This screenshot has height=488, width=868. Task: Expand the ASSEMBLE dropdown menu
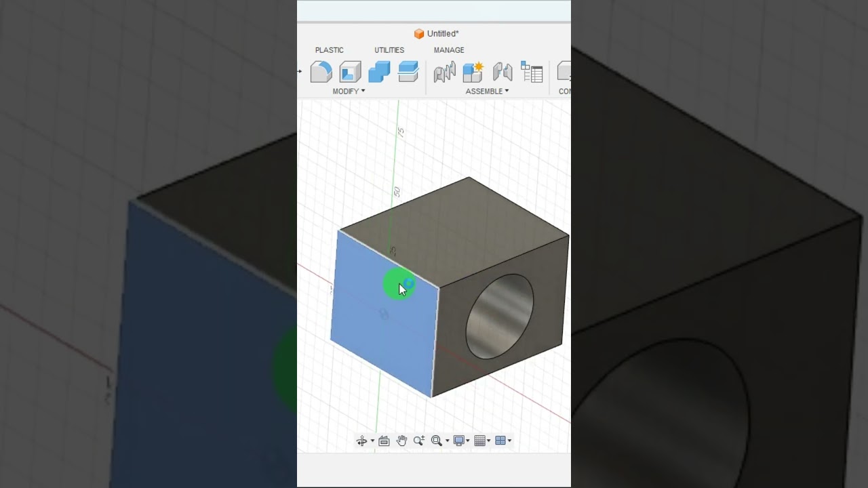coord(487,91)
